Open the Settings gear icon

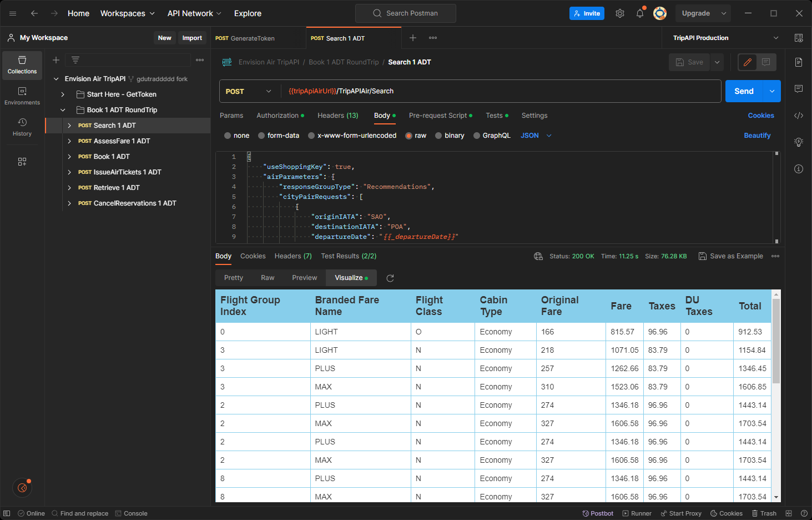[x=620, y=13]
